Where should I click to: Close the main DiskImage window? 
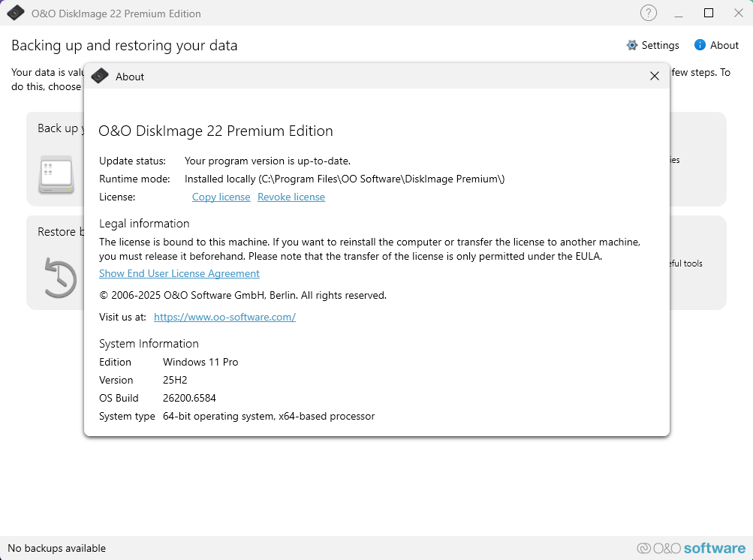(x=737, y=13)
